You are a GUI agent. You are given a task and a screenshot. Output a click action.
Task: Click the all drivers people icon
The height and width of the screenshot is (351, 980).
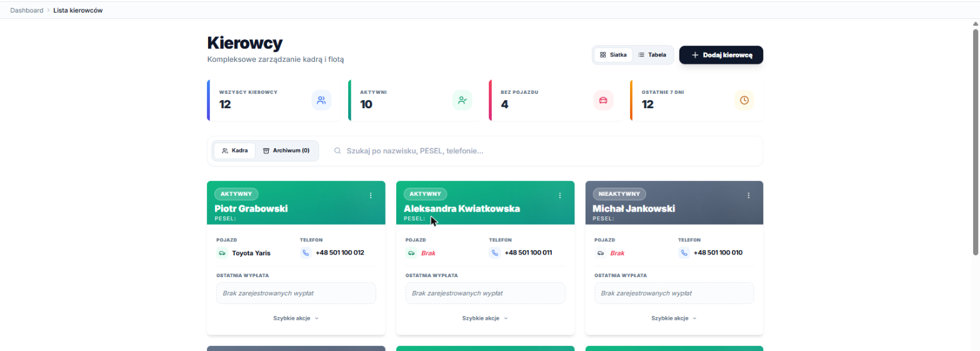(321, 100)
